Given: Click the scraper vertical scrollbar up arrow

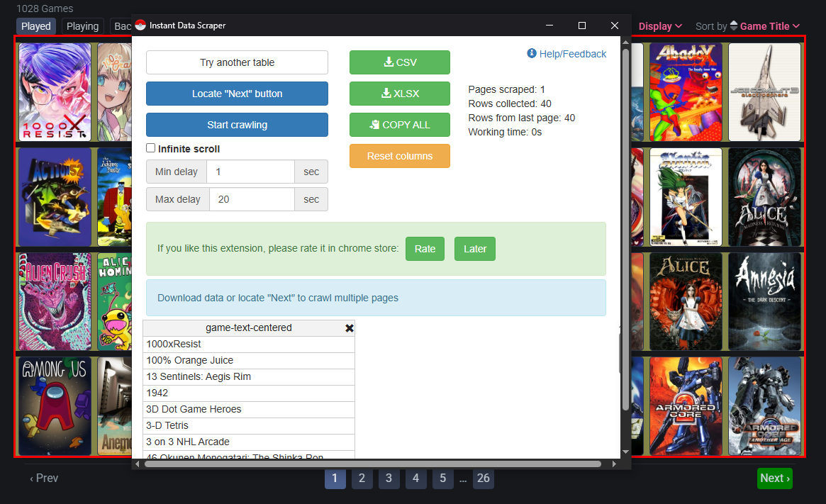Looking at the screenshot, I should 626,42.
